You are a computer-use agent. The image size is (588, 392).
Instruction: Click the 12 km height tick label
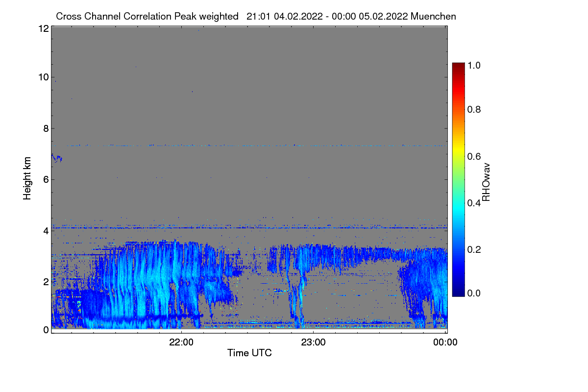(x=43, y=28)
